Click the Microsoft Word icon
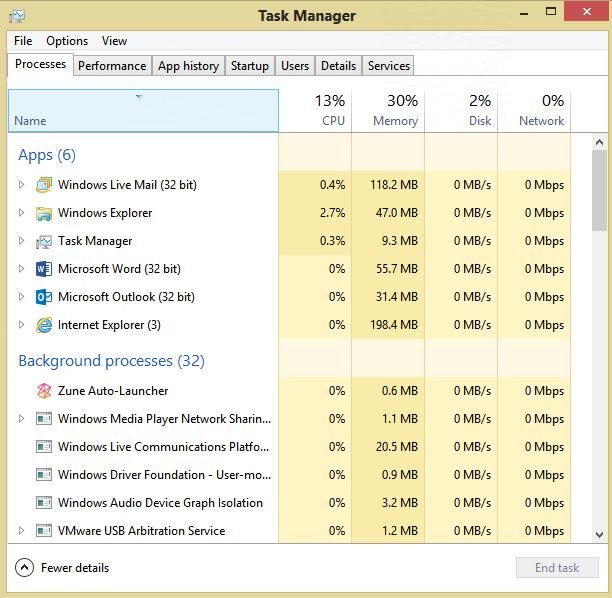 pos(44,269)
